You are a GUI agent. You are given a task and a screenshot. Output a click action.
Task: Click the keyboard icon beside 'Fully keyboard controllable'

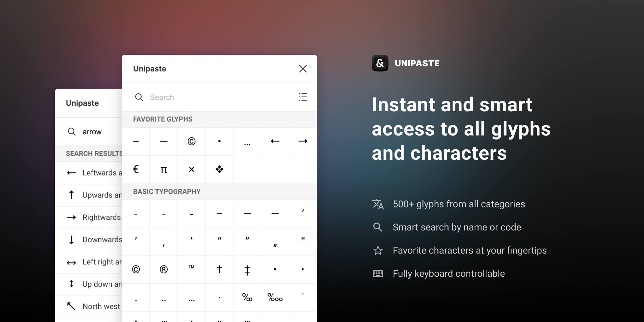tap(378, 273)
